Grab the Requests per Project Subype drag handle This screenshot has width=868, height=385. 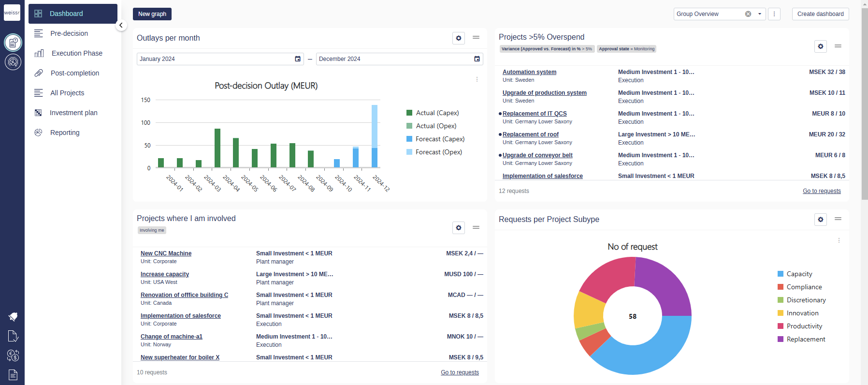coord(838,219)
